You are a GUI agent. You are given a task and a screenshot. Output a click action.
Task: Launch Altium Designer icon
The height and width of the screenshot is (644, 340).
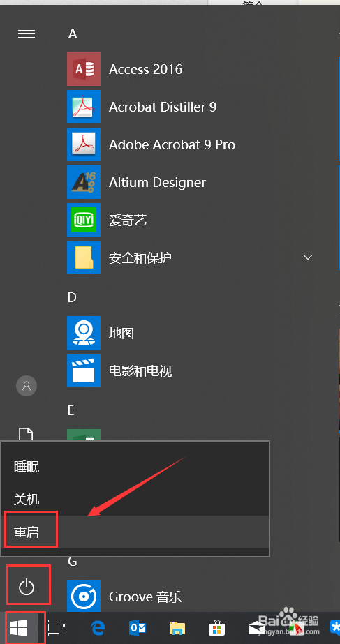pyautogui.click(x=84, y=182)
